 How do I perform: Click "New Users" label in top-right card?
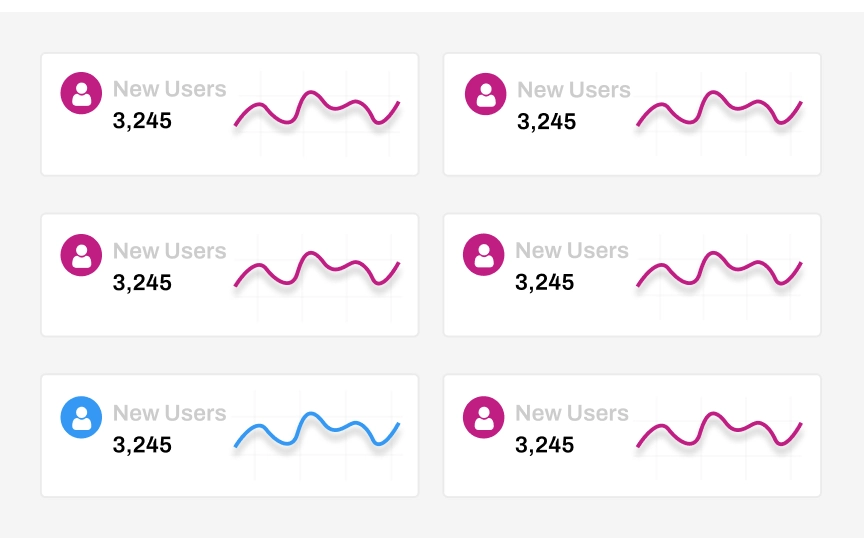[573, 90]
